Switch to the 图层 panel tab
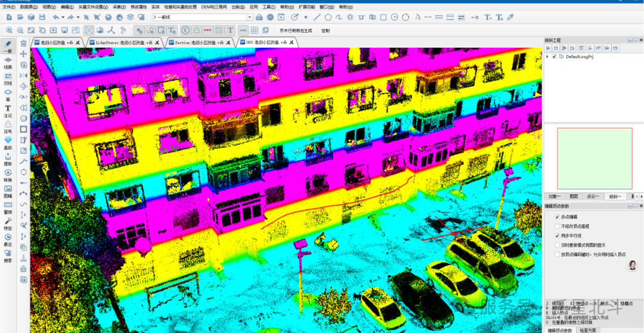The image size is (644, 333). 574,197
